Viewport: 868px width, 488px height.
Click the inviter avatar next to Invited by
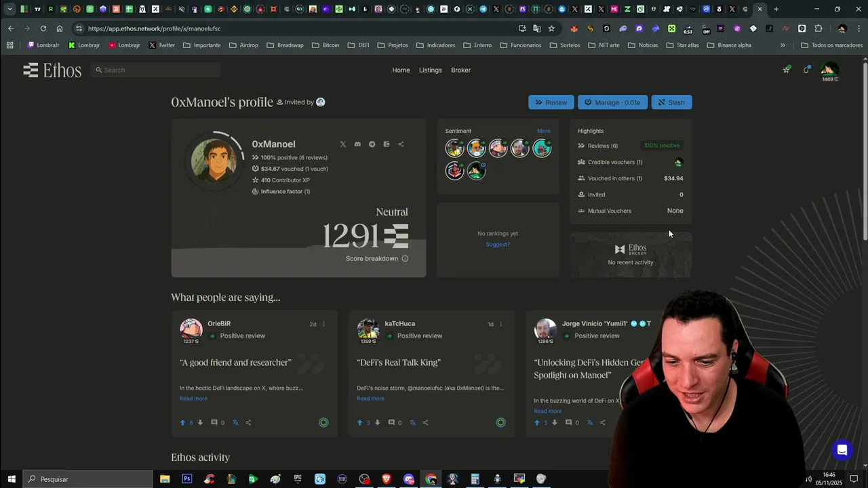[321, 102]
